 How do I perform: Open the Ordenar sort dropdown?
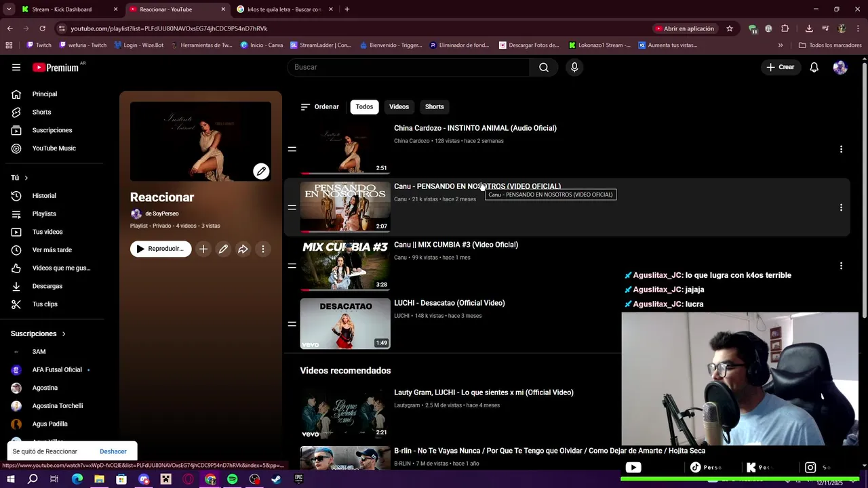click(319, 106)
